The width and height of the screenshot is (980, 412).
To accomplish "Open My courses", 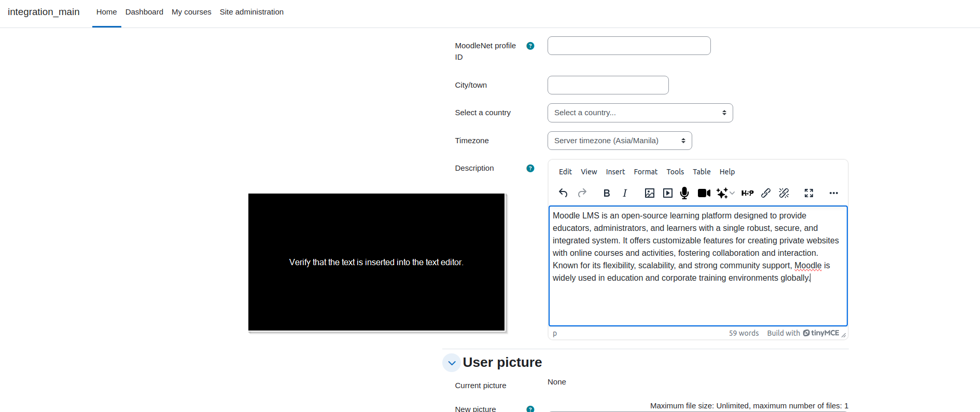I will point(191,12).
